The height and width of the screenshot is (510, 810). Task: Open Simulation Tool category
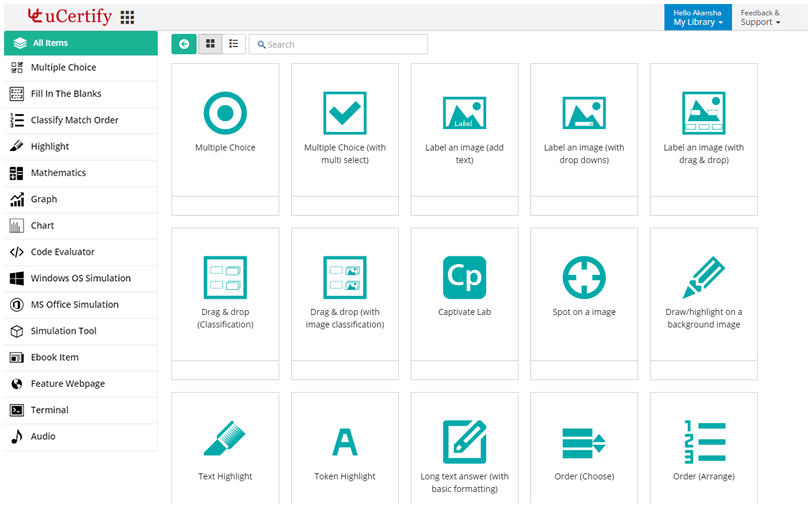click(81, 331)
